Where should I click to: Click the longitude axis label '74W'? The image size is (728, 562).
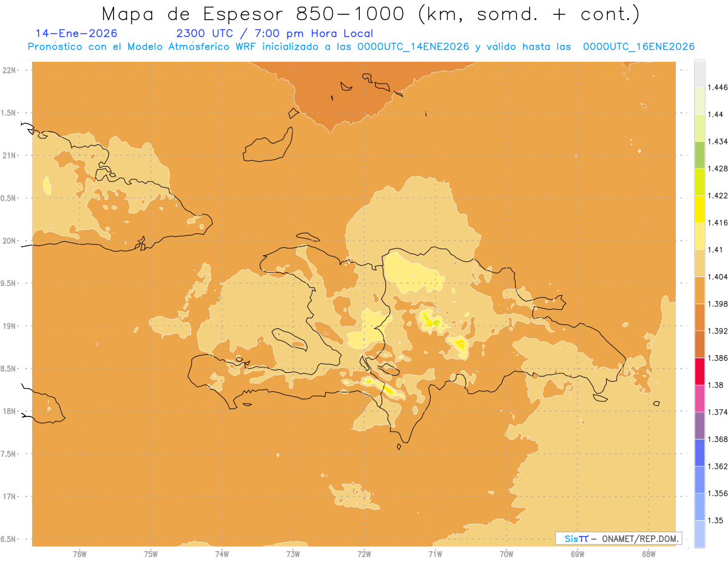pos(221,554)
